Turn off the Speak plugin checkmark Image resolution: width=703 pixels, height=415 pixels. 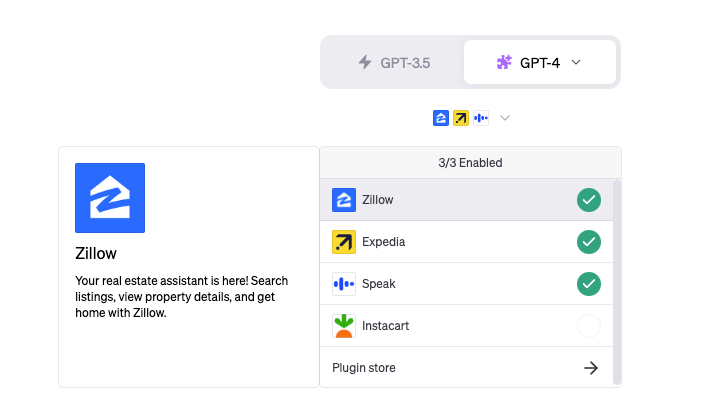589,284
